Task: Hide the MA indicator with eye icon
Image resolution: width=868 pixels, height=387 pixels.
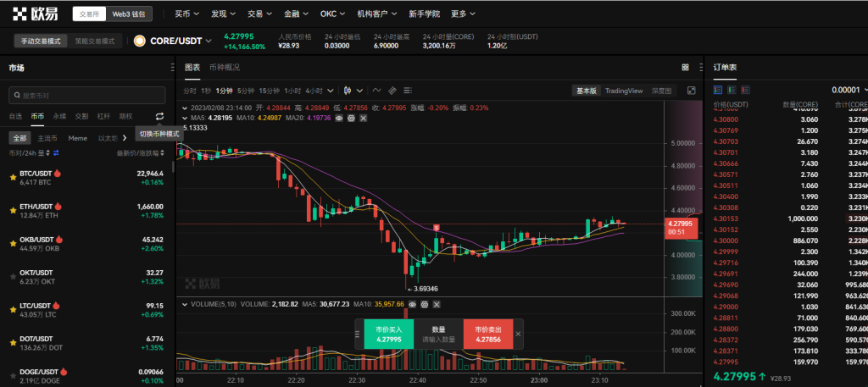Action: pyautogui.click(x=339, y=118)
